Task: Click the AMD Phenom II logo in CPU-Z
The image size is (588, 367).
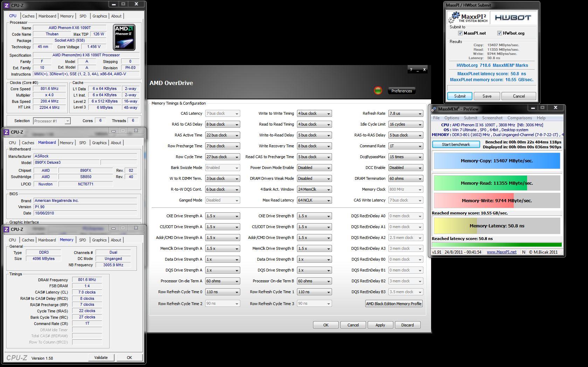Action: 124,37
